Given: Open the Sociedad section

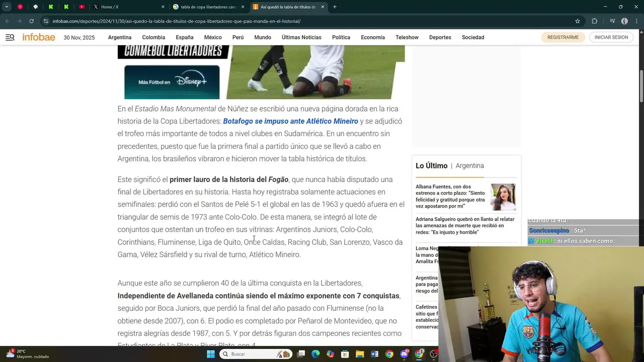Looking at the screenshot, I should tap(473, 37).
